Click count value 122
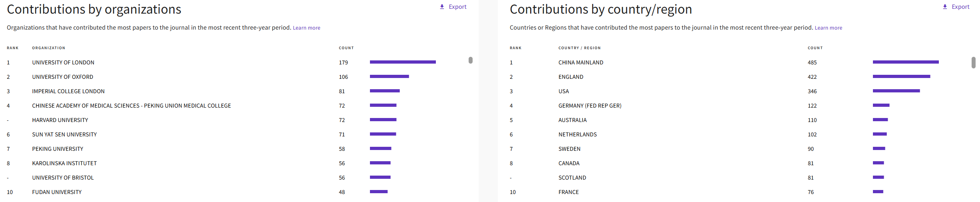 (x=812, y=106)
